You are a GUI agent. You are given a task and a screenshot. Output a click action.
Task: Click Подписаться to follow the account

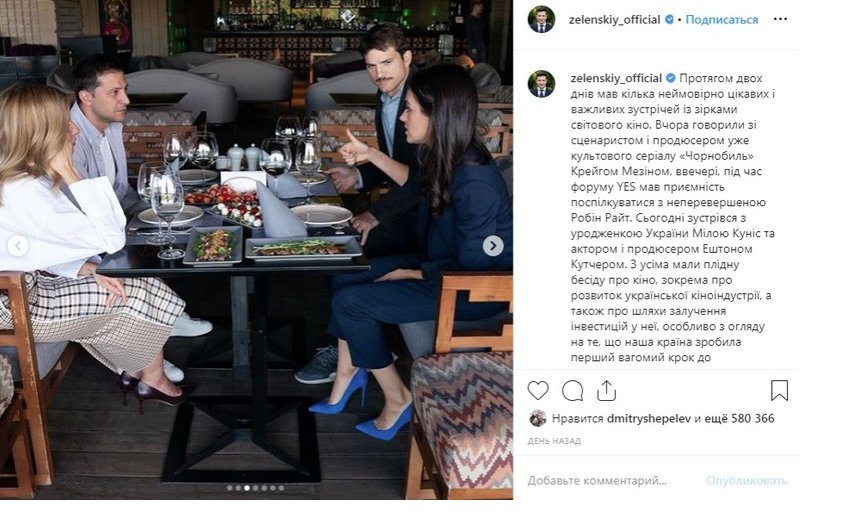click(722, 20)
